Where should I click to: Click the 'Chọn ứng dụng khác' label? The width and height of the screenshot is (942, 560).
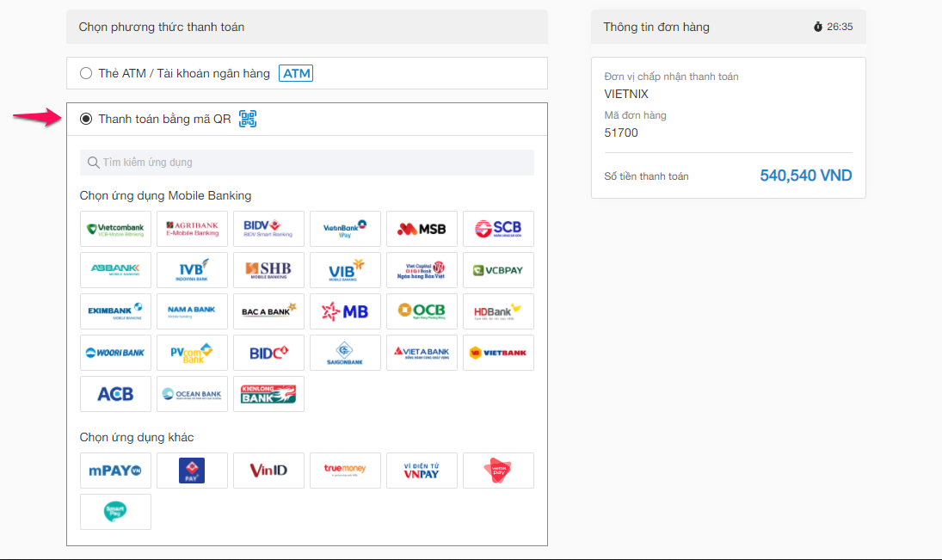(x=137, y=438)
